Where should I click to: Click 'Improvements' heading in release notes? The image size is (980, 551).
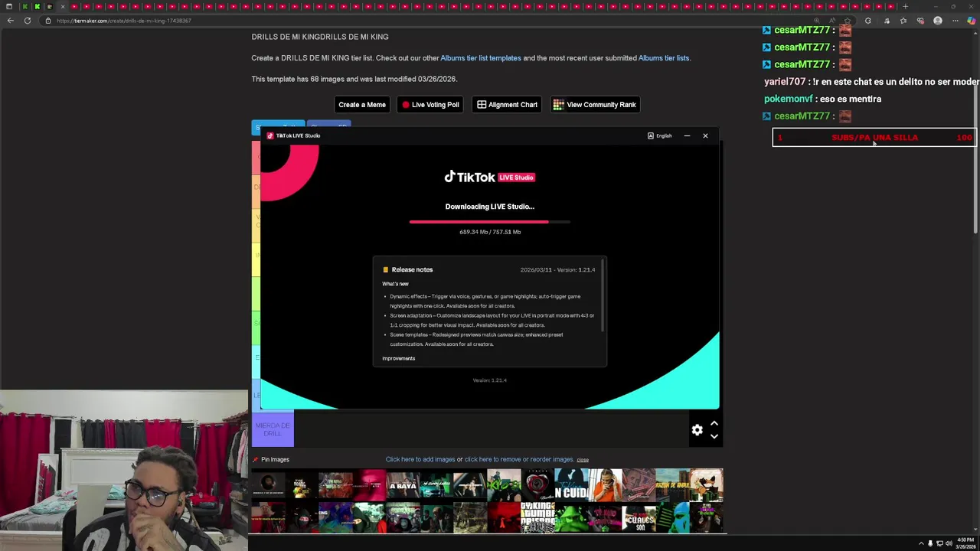[x=398, y=358]
